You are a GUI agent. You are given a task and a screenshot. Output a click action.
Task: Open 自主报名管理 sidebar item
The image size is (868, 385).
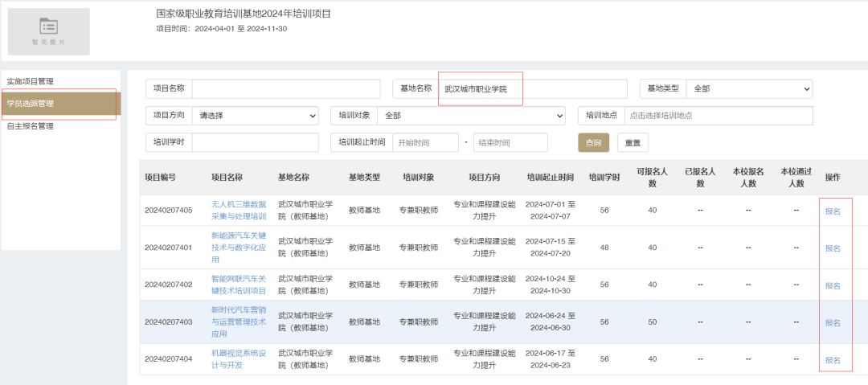pyautogui.click(x=31, y=126)
